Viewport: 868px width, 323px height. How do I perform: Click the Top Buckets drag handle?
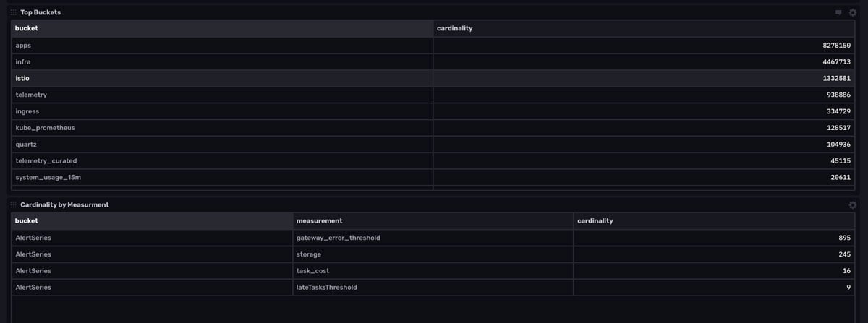click(14, 12)
